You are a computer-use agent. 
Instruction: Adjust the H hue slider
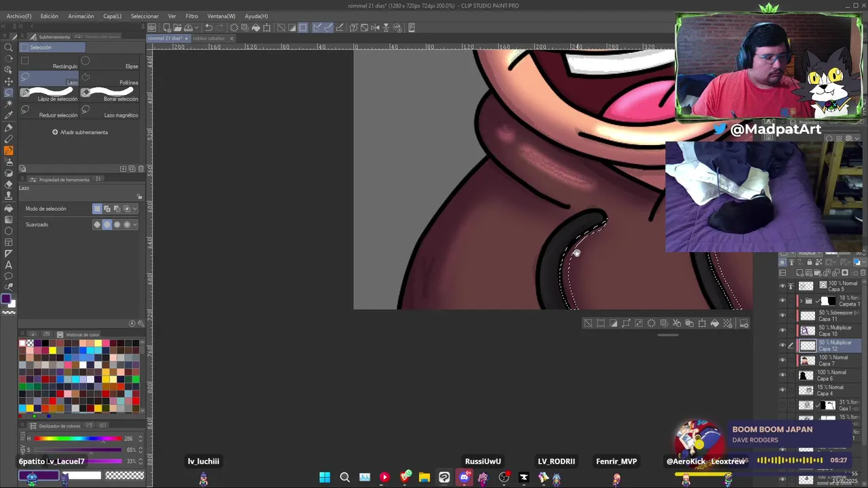tap(78, 439)
